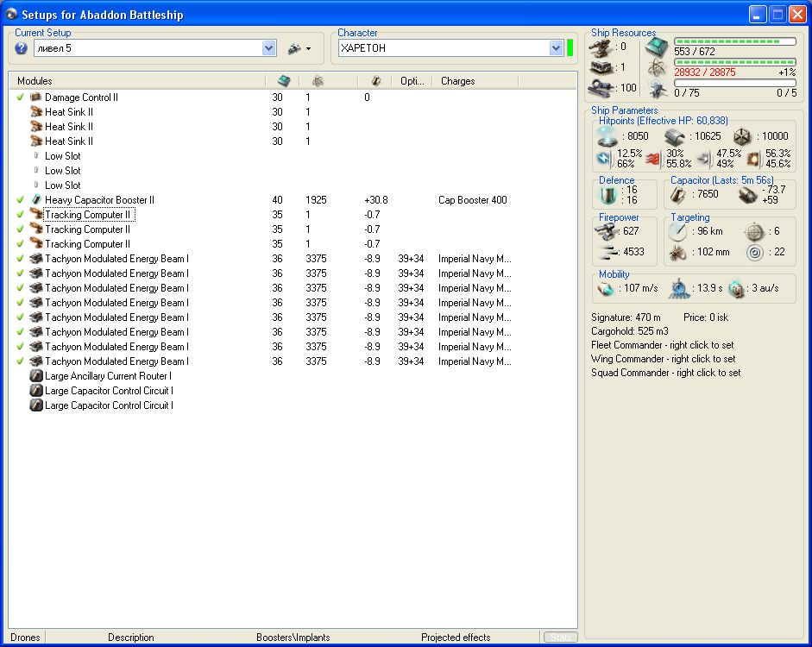Expand the Current Setup dropdown arrow
812x647 pixels.
(x=268, y=48)
